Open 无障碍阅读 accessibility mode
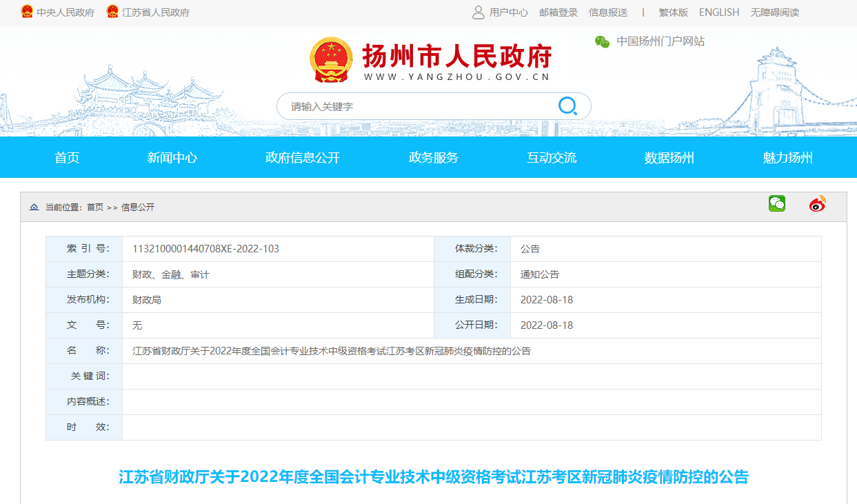 776,12
